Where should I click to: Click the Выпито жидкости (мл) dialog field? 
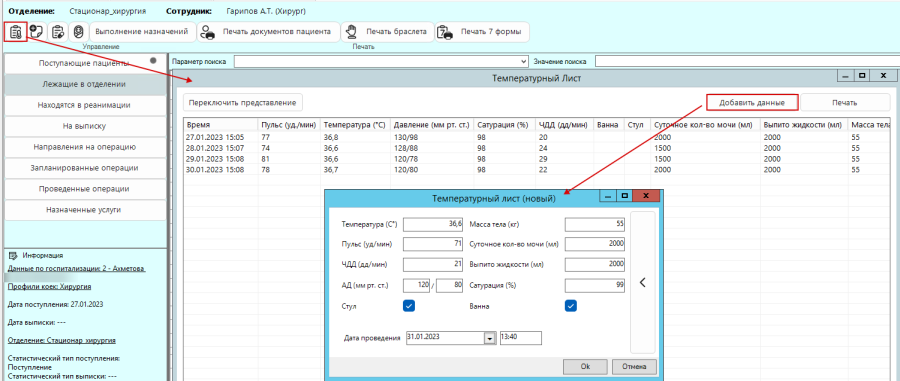[x=595, y=265]
